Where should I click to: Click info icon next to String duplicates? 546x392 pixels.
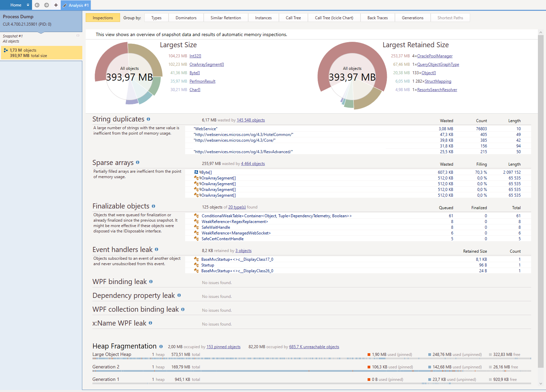(x=148, y=119)
